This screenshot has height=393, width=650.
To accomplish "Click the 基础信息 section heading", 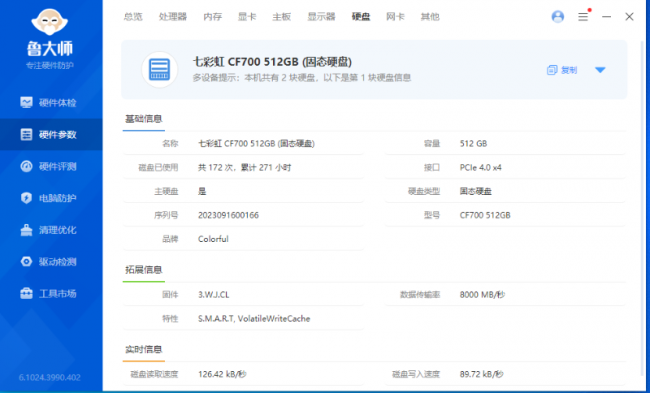I will pos(144,119).
